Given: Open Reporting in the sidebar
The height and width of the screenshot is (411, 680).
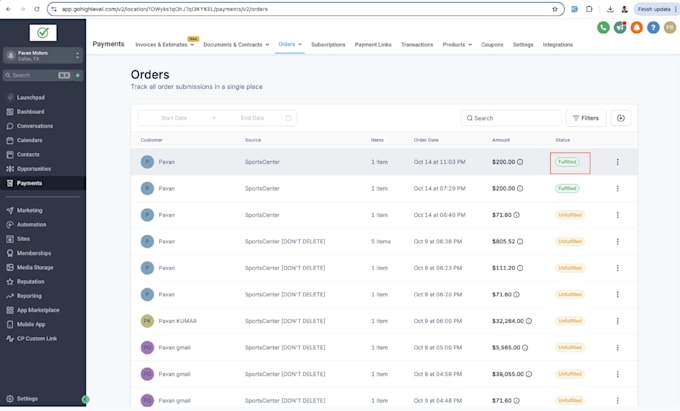Looking at the screenshot, I should [x=29, y=296].
